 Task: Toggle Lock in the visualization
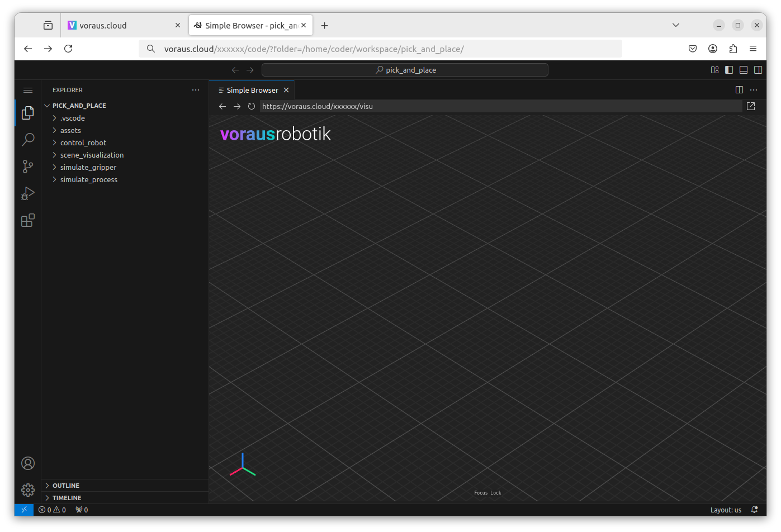tap(496, 493)
